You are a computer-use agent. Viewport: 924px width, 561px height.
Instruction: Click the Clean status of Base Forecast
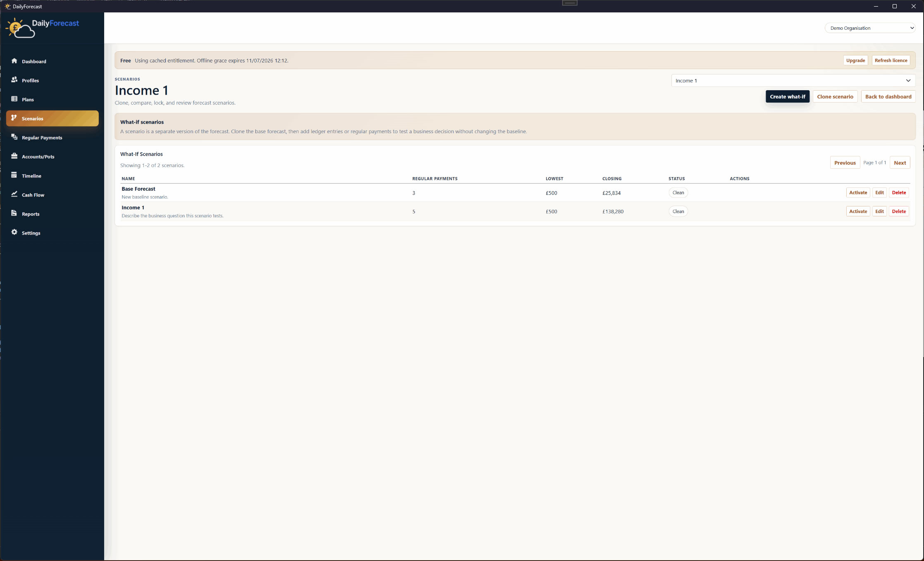[678, 192]
